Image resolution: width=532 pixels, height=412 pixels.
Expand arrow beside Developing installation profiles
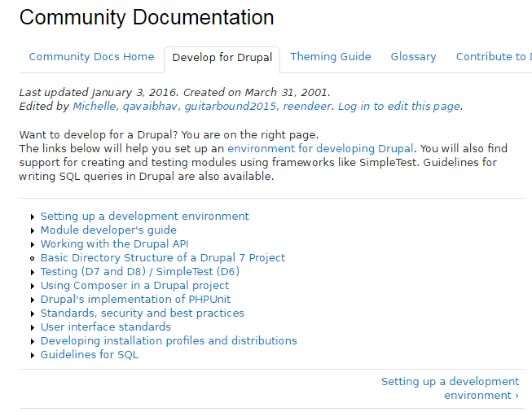33,342
